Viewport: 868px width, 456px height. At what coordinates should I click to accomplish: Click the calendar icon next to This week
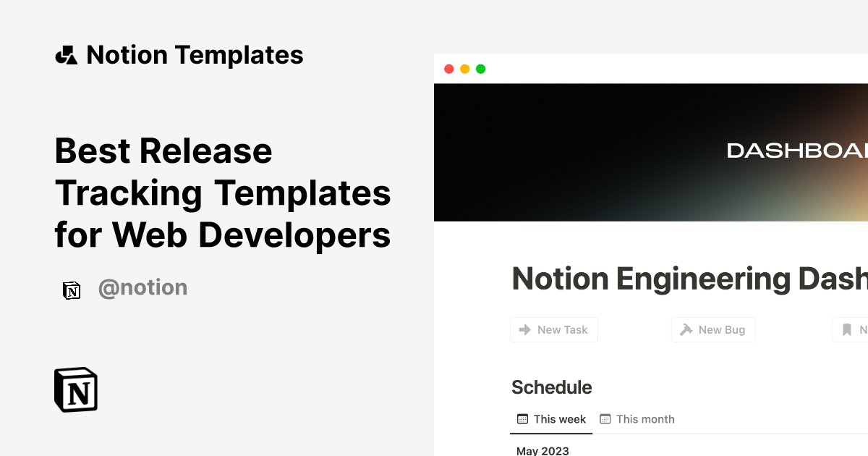point(522,418)
